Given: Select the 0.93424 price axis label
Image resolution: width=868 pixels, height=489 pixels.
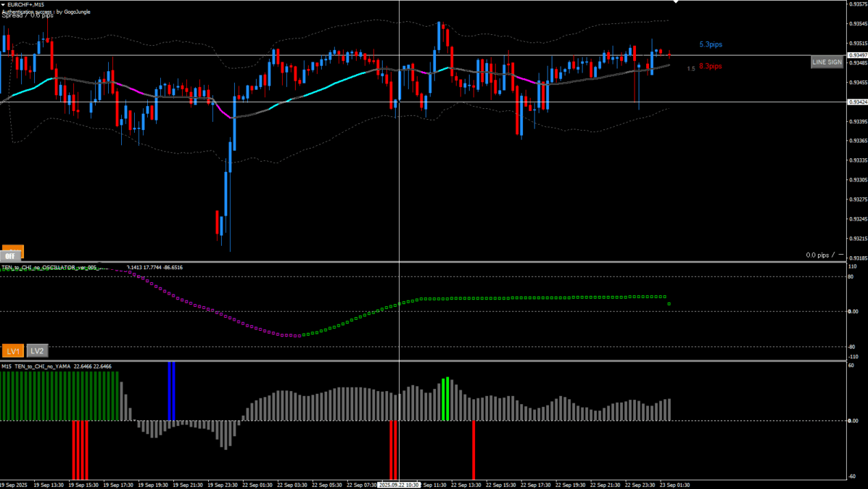Looking at the screenshot, I should (858, 102).
